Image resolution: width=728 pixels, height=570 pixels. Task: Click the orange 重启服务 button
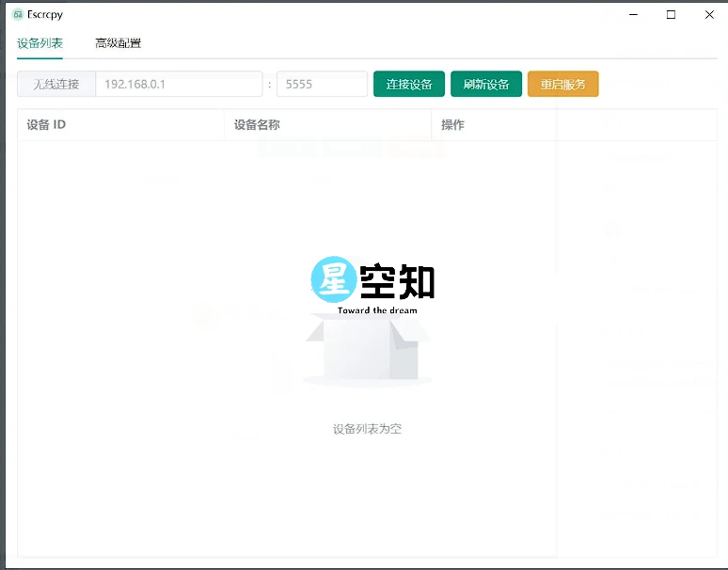[563, 84]
